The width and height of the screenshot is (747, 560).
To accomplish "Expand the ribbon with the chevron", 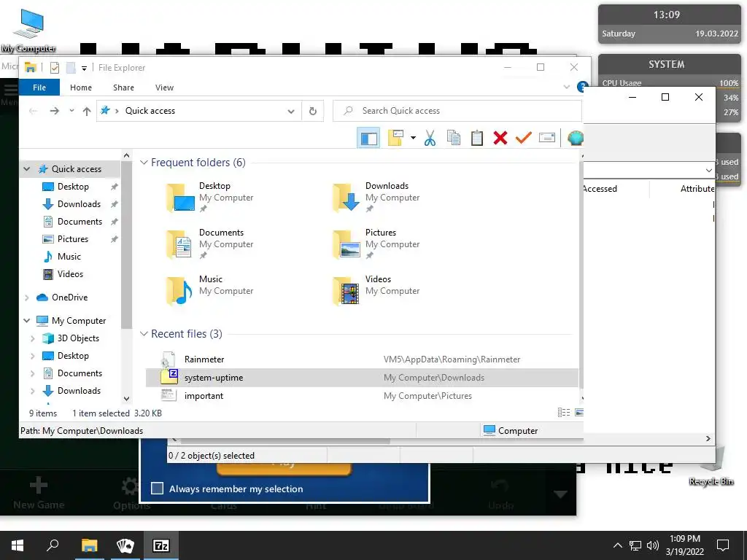I will [566, 87].
